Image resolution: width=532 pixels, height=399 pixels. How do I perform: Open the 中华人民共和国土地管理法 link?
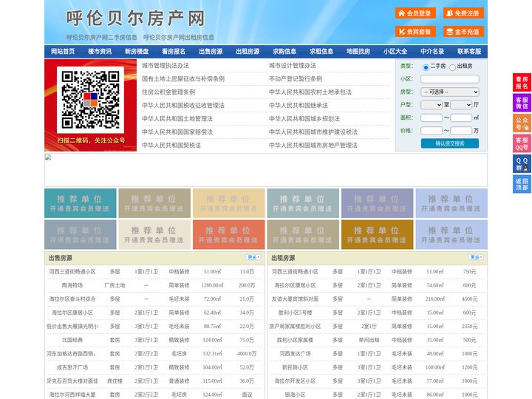[x=177, y=118]
